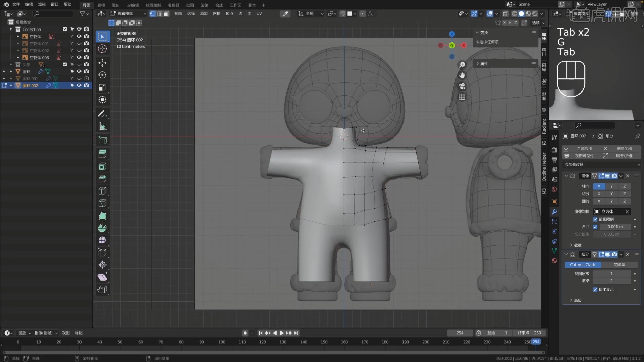
Task: Enable mirror 切分 X axis
Action: click(599, 194)
